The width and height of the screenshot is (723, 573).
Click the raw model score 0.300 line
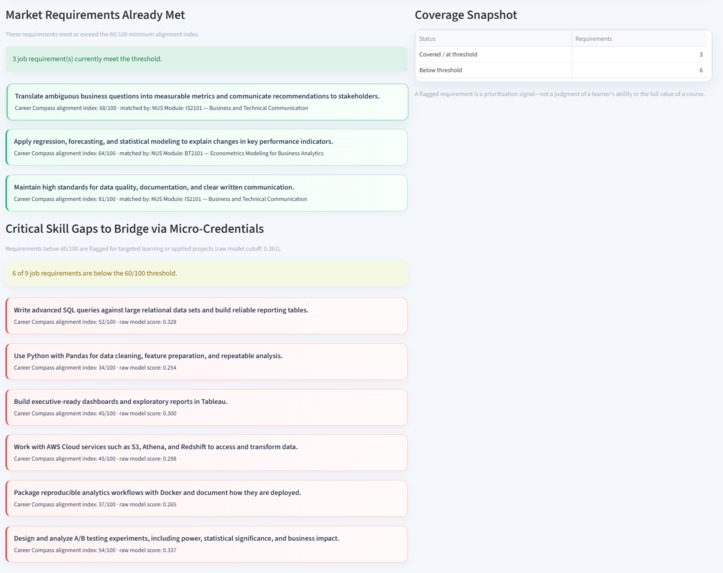pos(95,413)
